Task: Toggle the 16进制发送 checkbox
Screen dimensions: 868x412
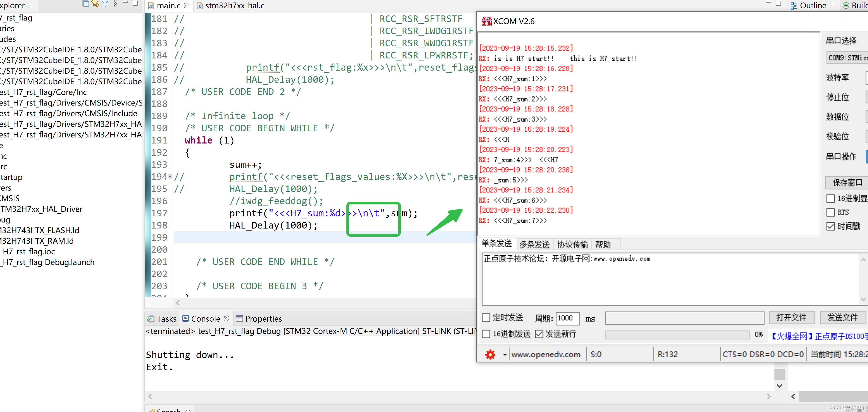Action: tap(486, 334)
